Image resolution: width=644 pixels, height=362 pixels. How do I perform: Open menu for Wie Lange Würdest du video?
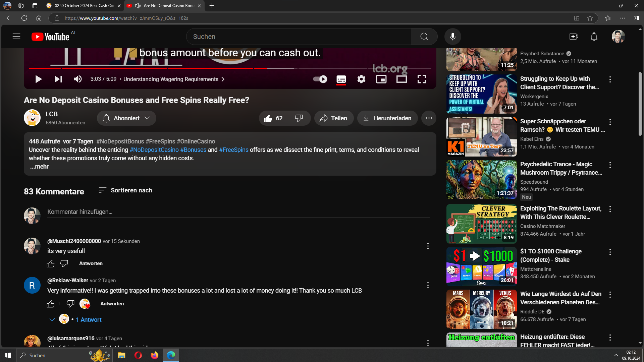(610, 295)
